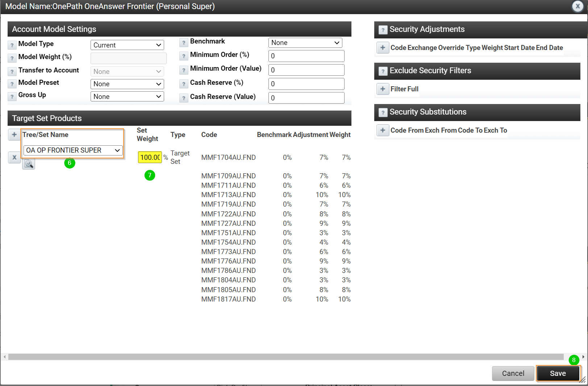The width and height of the screenshot is (588, 386).
Task: Select code MMF1754AU.FND
Action: 229,242
